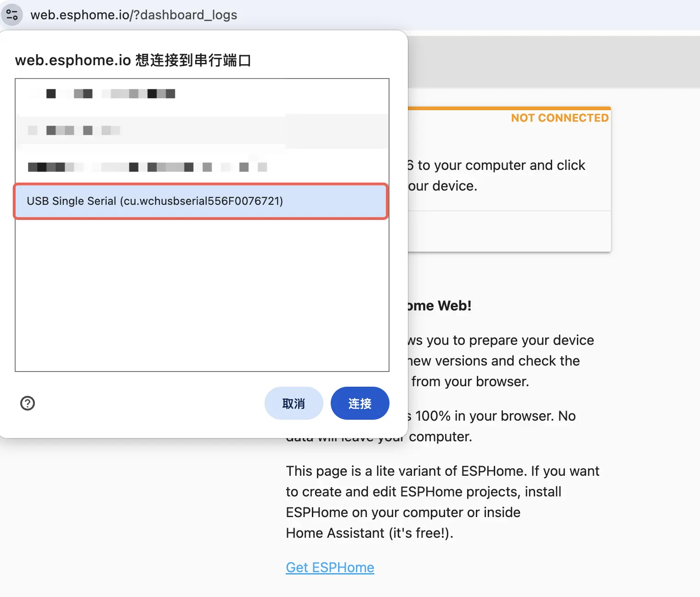Screen dimensions: 700x597
Task: Open the Get ESPHome link
Action: (330, 568)
